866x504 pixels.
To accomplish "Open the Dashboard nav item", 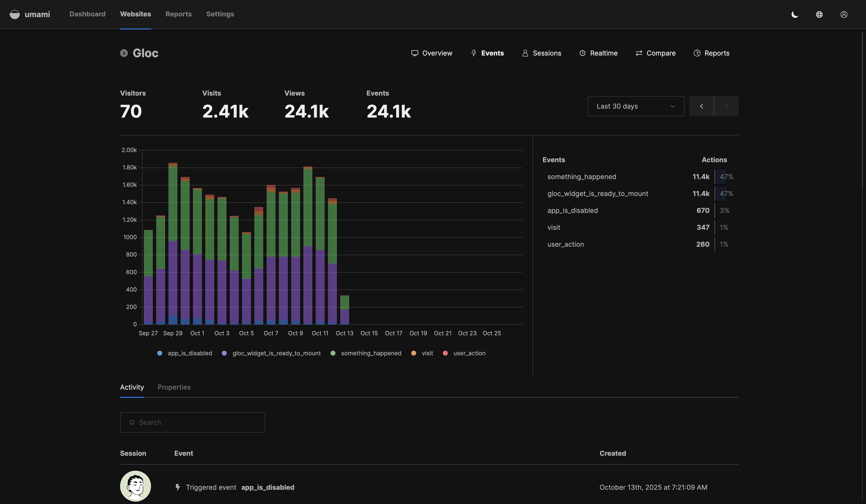I will pos(87,14).
